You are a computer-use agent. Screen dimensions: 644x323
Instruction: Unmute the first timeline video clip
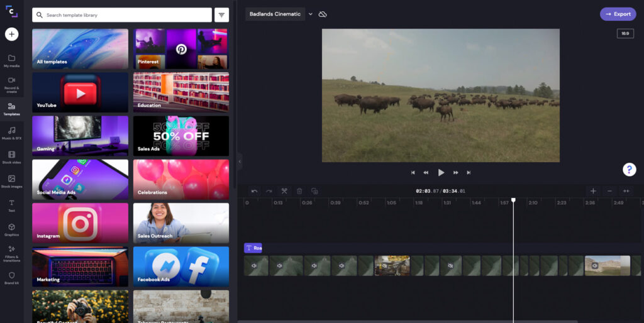[254, 266]
